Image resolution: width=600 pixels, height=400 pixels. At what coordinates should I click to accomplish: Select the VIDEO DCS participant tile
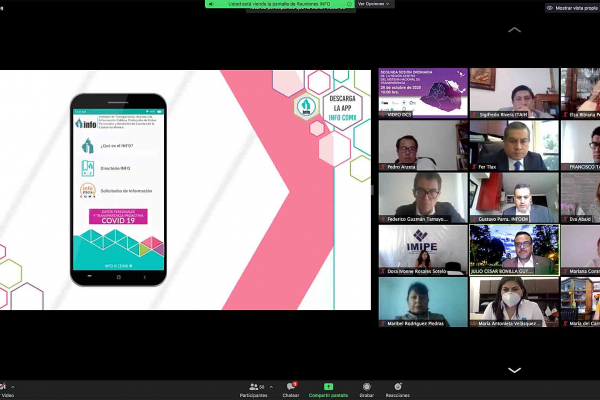click(423, 93)
